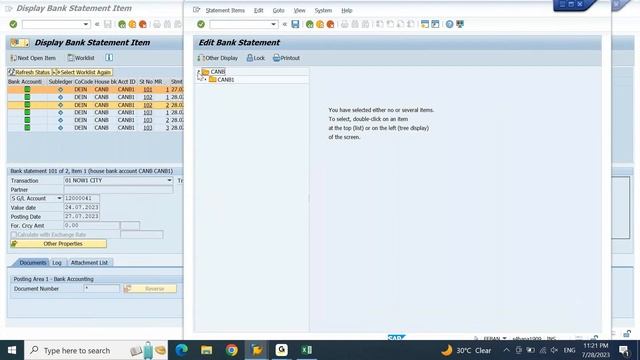The height and width of the screenshot is (360, 640).
Task: Open command field dropdown in Display Bank Statement Item
Action: [85, 24]
